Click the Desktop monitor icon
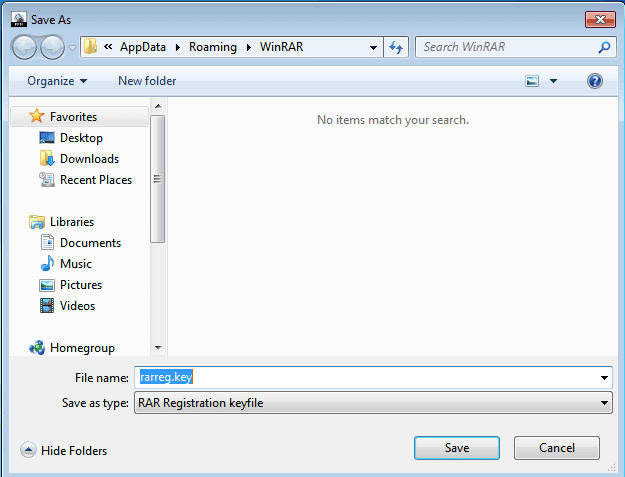Screen dimensions: 625x477 (x=47, y=137)
